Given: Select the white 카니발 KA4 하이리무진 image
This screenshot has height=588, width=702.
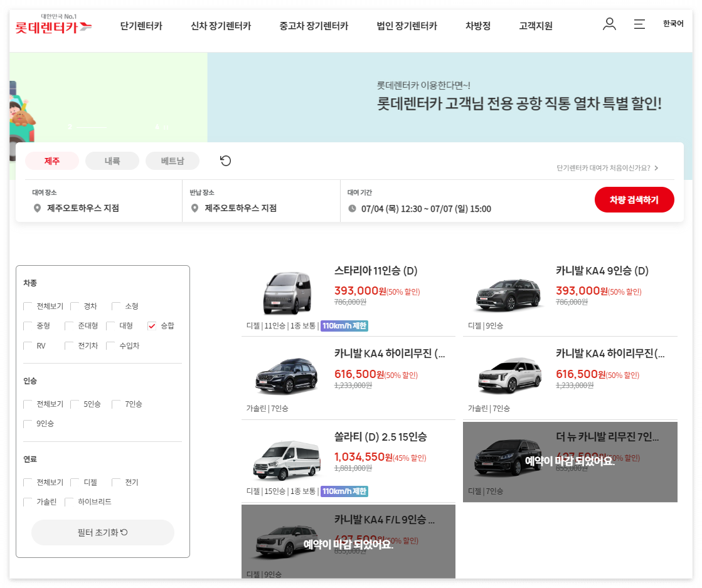Looking at the screenshot, I should [x=509, y=375].
